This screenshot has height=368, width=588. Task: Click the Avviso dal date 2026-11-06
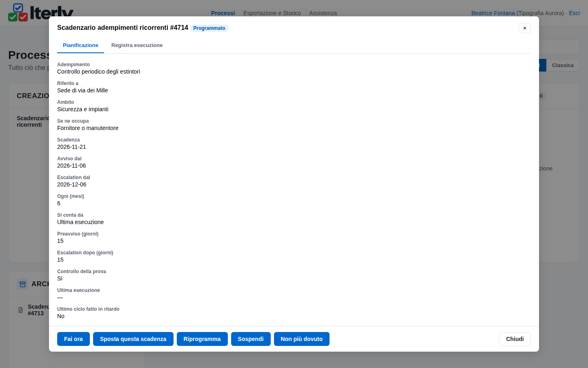[x=71, y=166]
